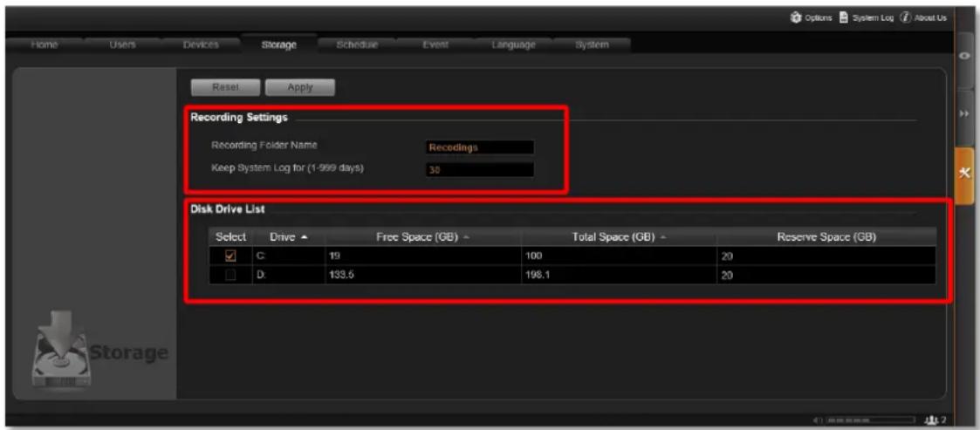Click total space value 198.1

(537, 275)
